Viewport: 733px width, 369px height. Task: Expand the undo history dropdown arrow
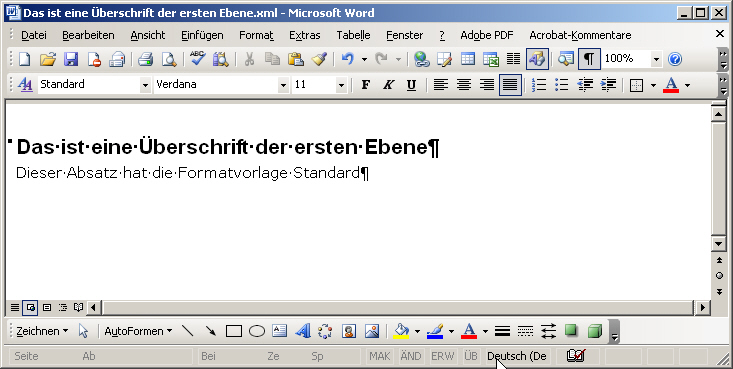point(364,59)
